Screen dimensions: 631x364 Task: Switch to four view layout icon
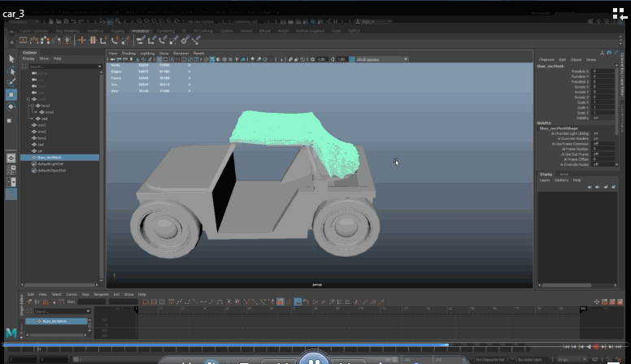(11, 170)
